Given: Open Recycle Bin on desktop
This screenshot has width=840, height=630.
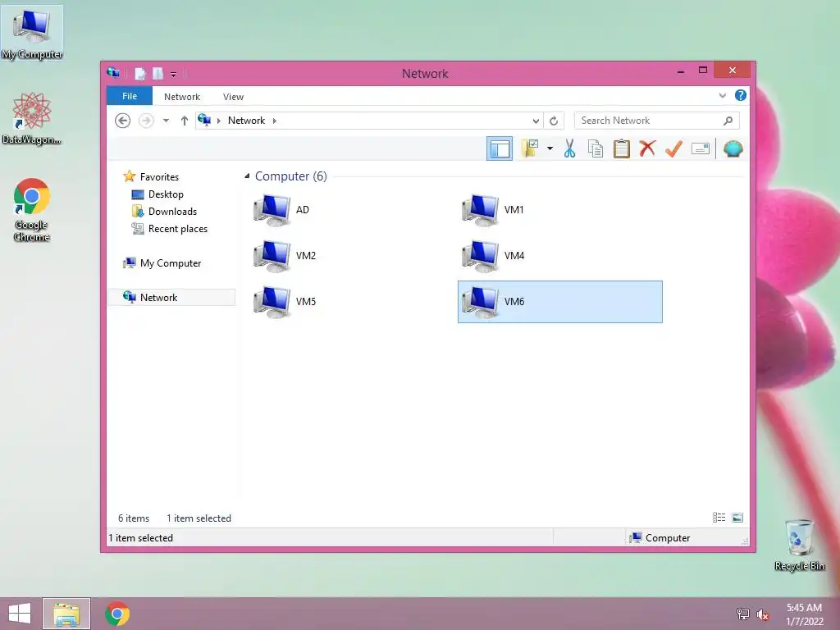Looking at the screenshot, I should [x=799, y=545].
